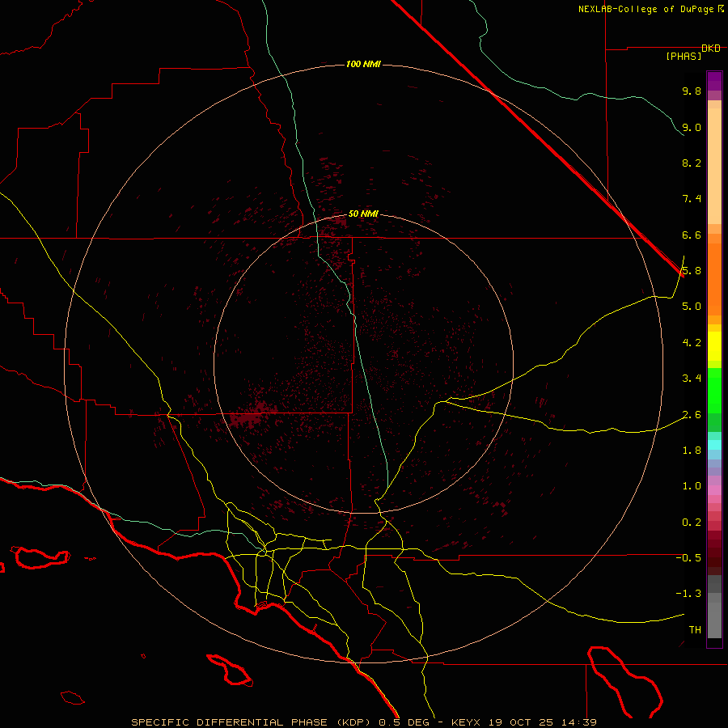Click the 1.0 scale value
Image resolution: width=728 pixels, height=728 pixels.
692,486
